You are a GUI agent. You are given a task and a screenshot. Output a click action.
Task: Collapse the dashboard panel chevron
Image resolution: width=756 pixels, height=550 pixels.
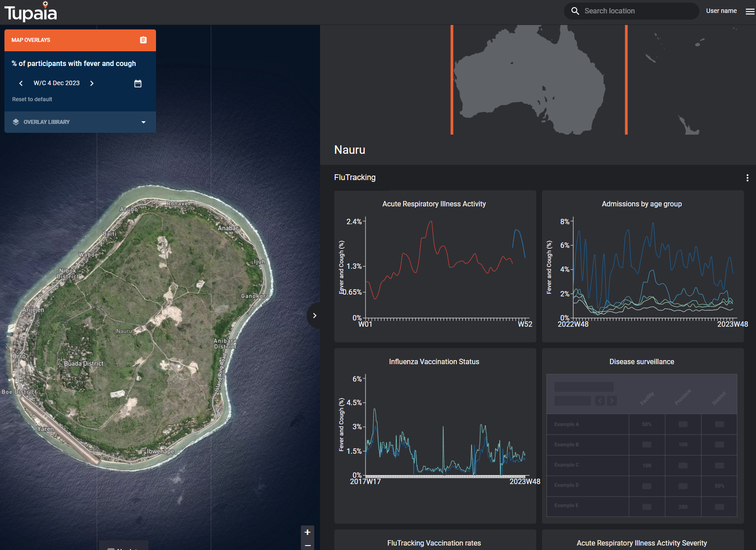(x=314, y=316)
